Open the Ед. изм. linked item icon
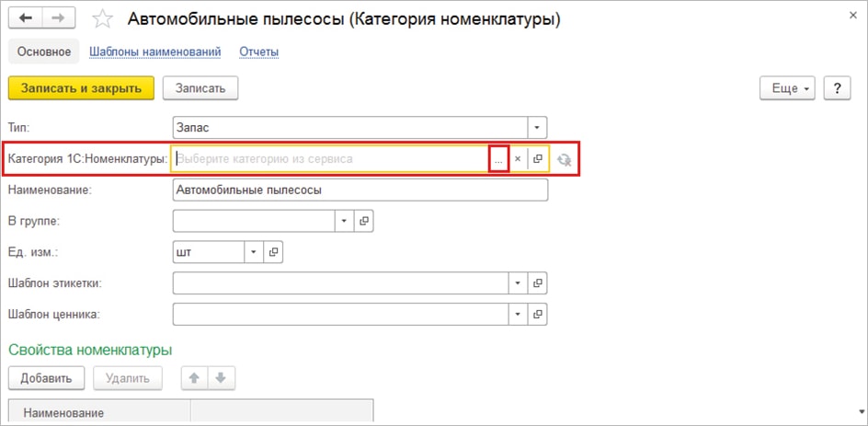The image size is (868, 426). coord(273,251)
